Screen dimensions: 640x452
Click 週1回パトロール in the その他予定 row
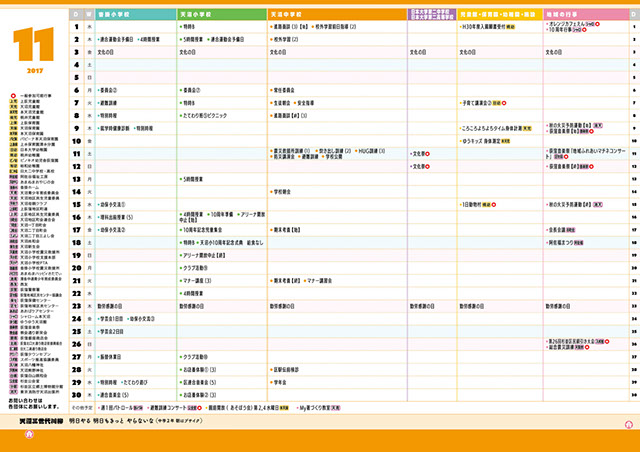pos(116,408)
